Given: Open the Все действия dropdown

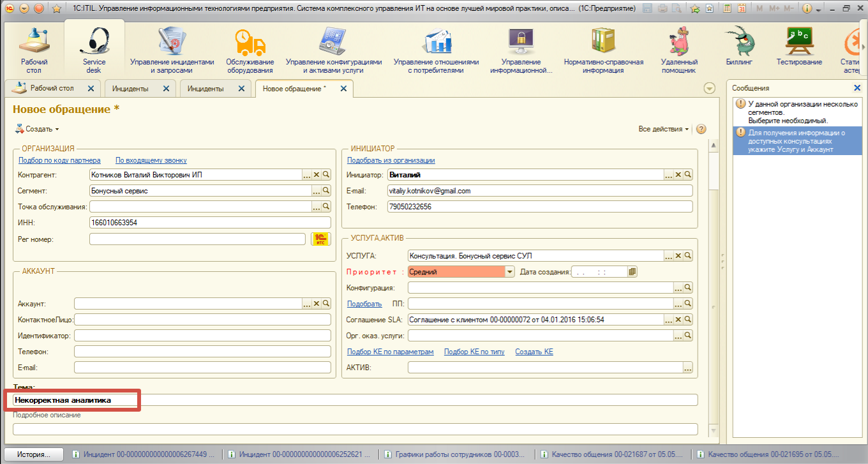Looking at the screenshot, I should 664,129.
